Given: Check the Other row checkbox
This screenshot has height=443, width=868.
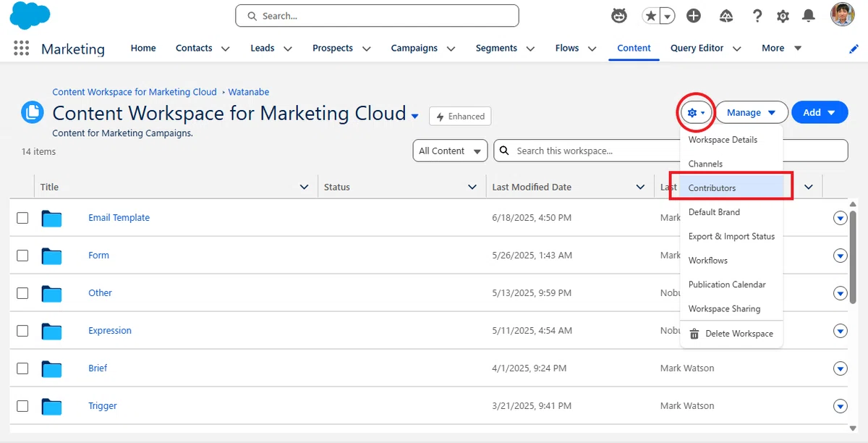Looking at the screenshot, I should pos(22,293).
